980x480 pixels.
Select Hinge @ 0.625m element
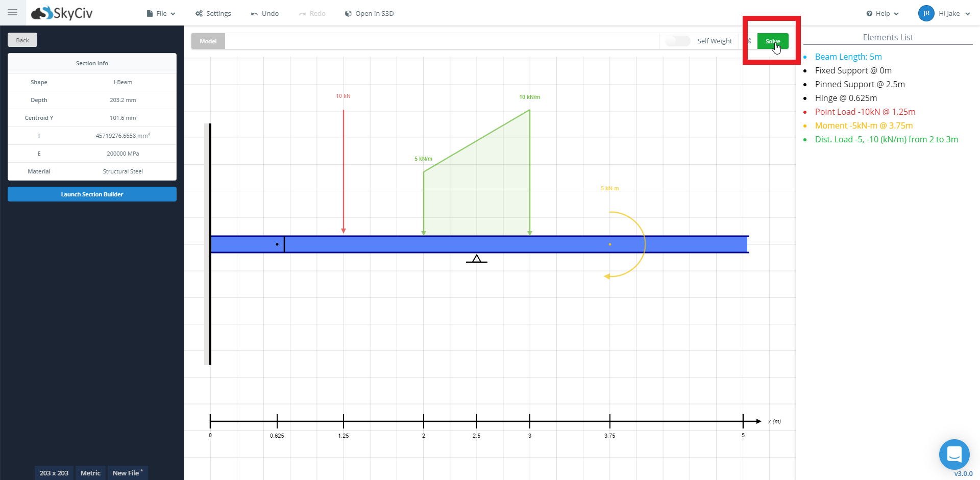click(x=846, y=98)
